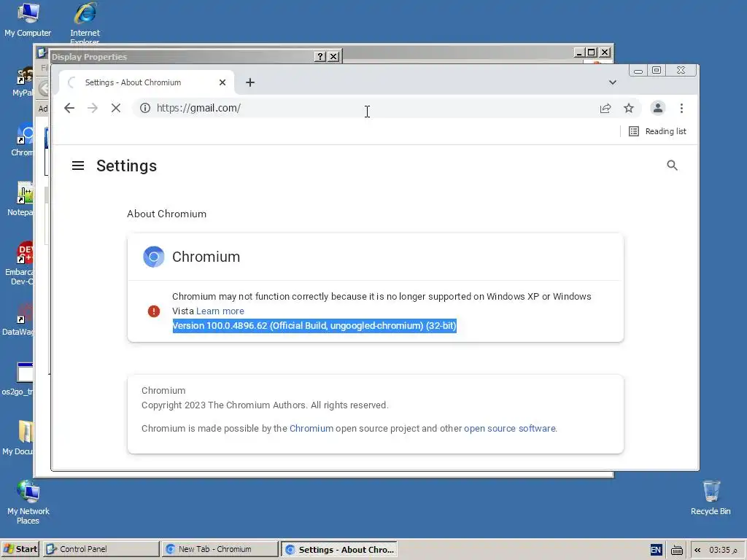The image size is (747, 560).
Task: Open the Learn more link
Action: pyautogui.click(x=220, y=311)
